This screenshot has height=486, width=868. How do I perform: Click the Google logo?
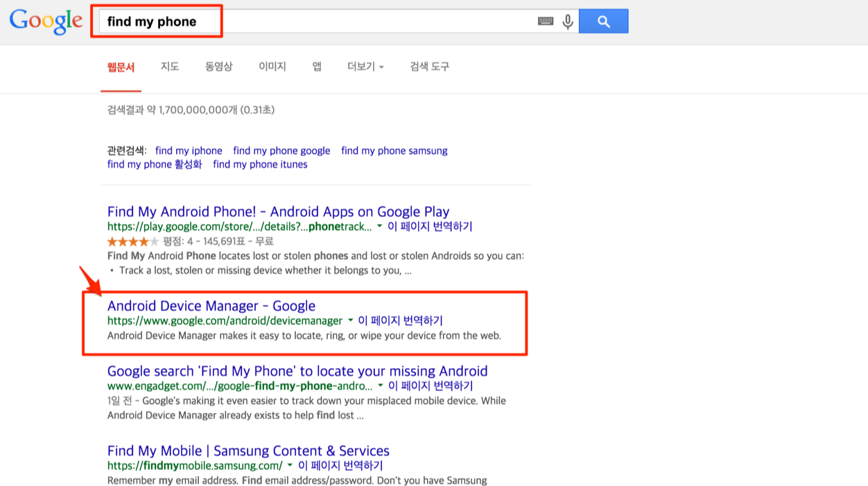coord(46,21)
